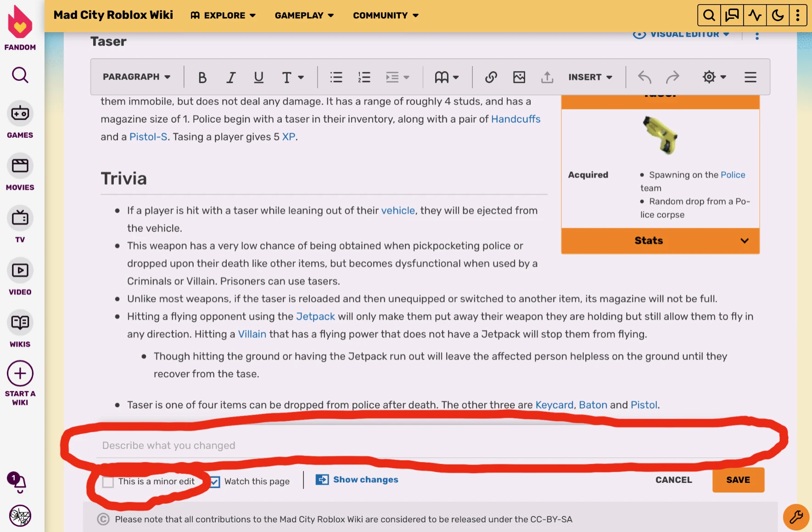Image resolution: width=812 pixels, height=532 pixels.
Task: Follow the vehicle link in Trivia
Action: [x=398, y=210]
